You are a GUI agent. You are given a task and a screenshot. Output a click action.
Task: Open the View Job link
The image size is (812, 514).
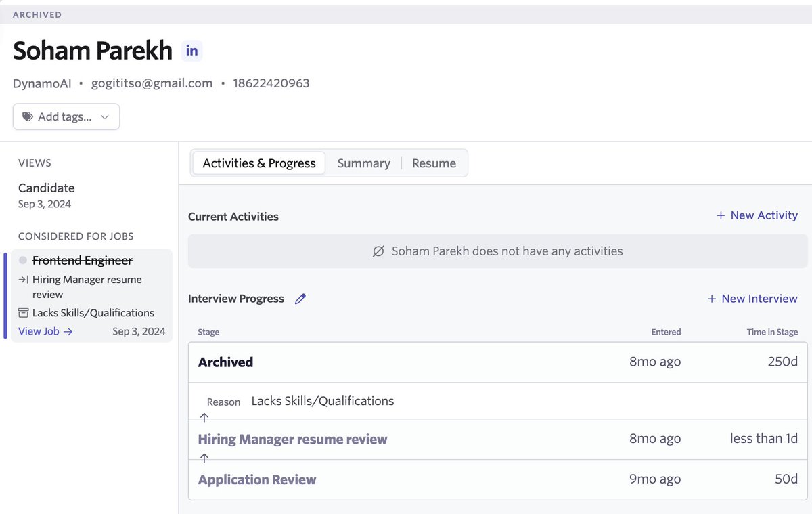[x=45, y=331]
